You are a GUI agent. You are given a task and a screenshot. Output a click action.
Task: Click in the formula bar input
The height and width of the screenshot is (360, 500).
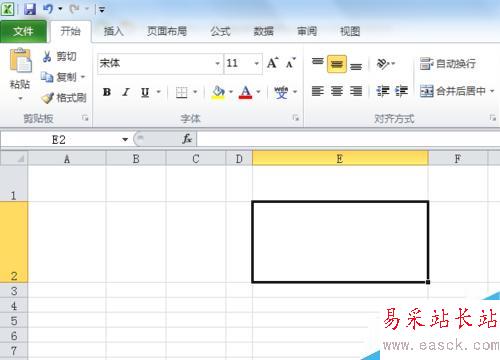click(x=348, y=139)
